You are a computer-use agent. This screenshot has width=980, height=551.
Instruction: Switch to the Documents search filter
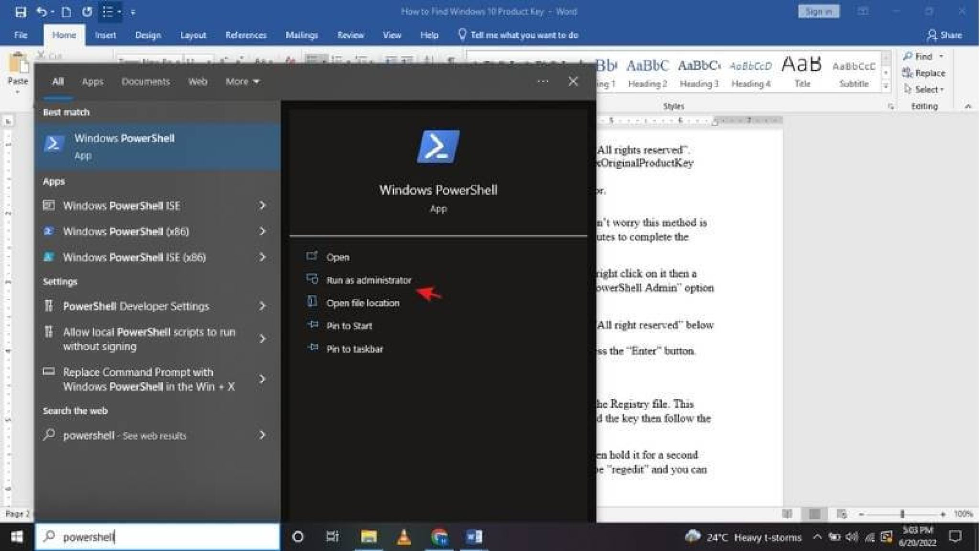146,81
